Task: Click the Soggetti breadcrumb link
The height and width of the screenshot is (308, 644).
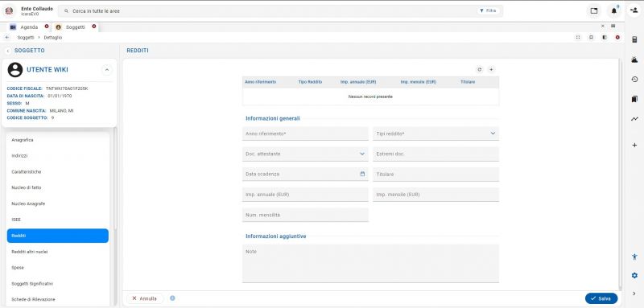Action: point(26,37)
